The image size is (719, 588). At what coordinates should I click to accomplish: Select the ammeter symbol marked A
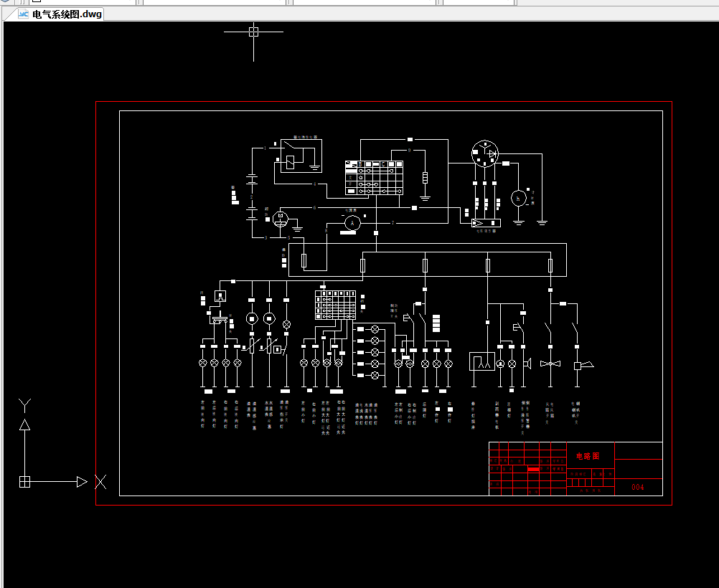click(352, 223)
